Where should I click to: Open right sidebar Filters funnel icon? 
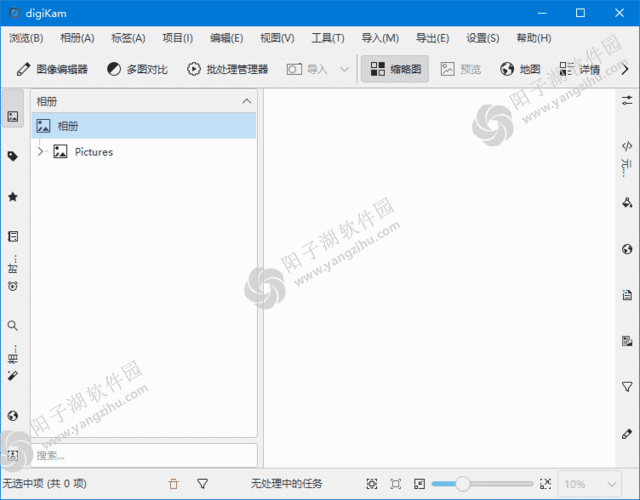[x=627, y=387]
